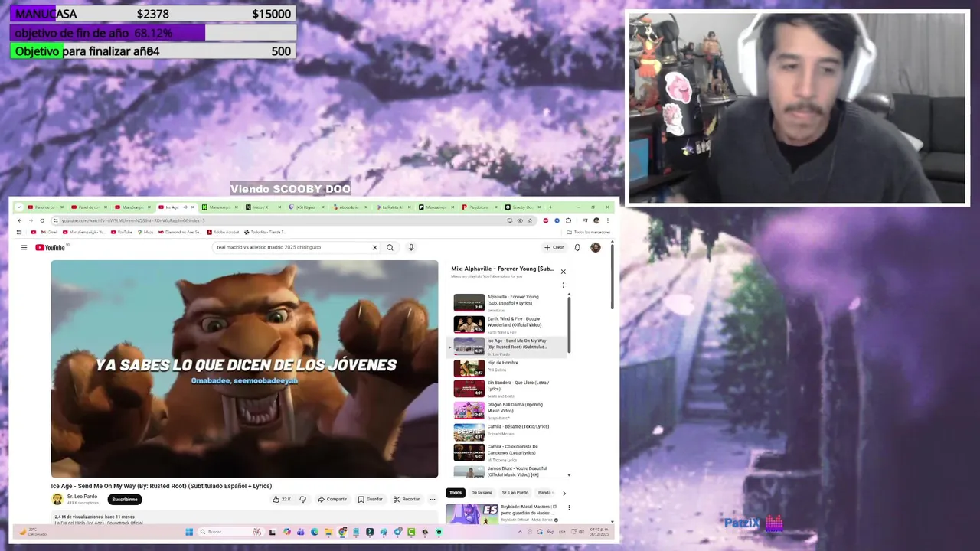Clear the YouTube search box text
This screenshot has height=551, width=980.
click(374, 247)
